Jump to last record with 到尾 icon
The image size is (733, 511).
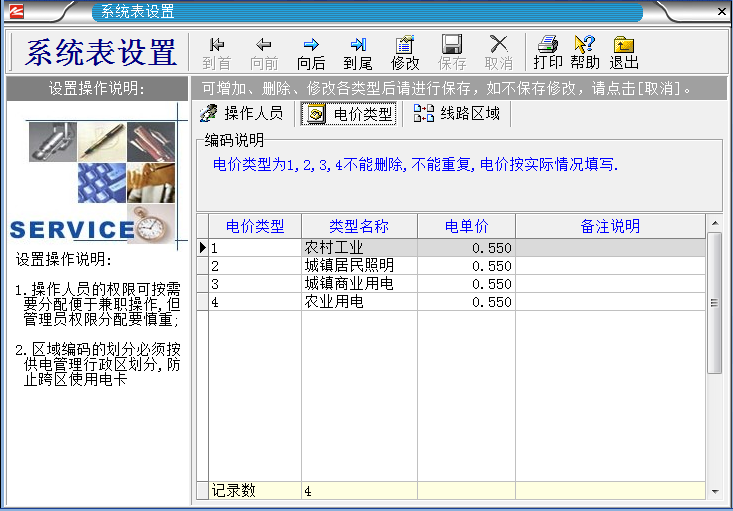click(358, 52)
